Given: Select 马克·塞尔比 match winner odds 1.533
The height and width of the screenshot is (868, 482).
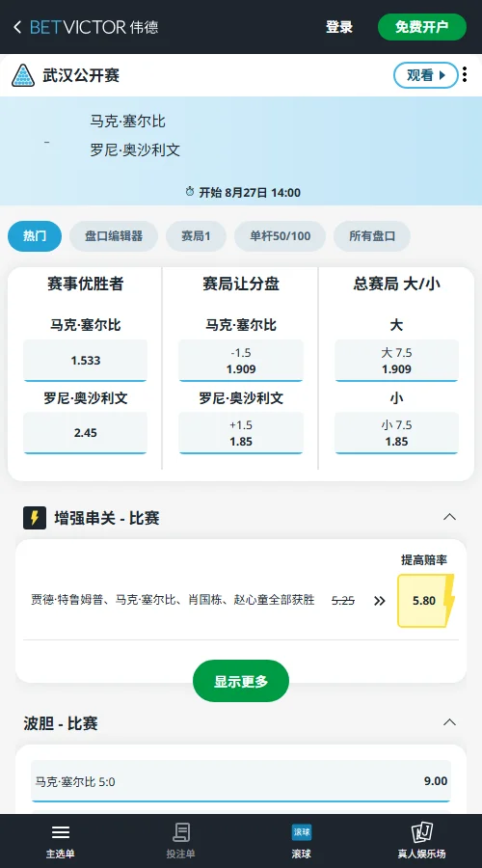Looking at the screenshot, I should [85, 361].
